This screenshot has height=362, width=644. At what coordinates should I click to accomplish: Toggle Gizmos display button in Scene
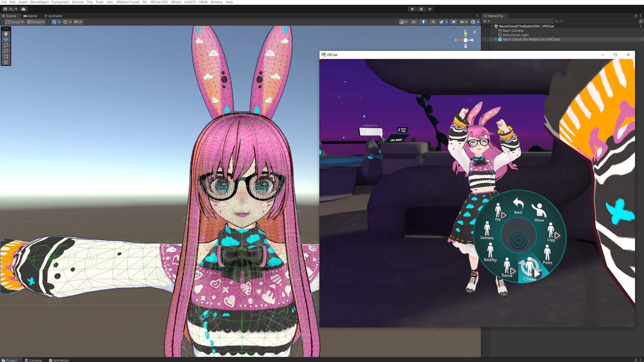pyautogui.click(x=473, y=22)
